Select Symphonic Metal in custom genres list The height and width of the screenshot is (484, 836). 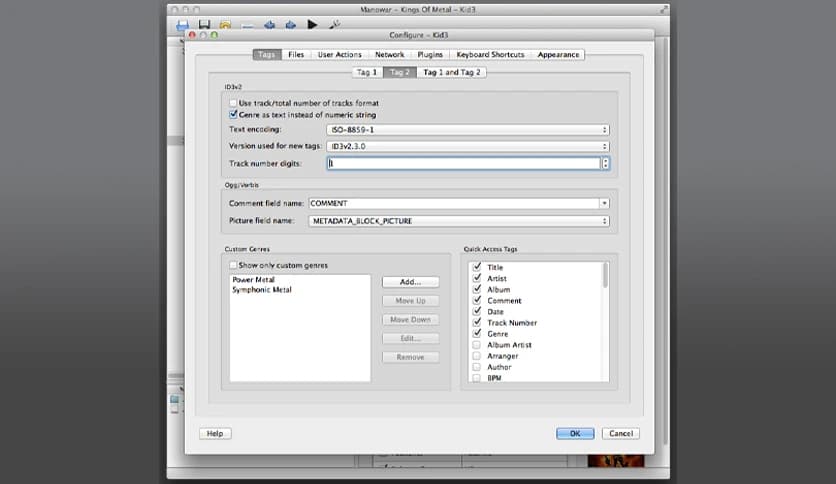262,290
